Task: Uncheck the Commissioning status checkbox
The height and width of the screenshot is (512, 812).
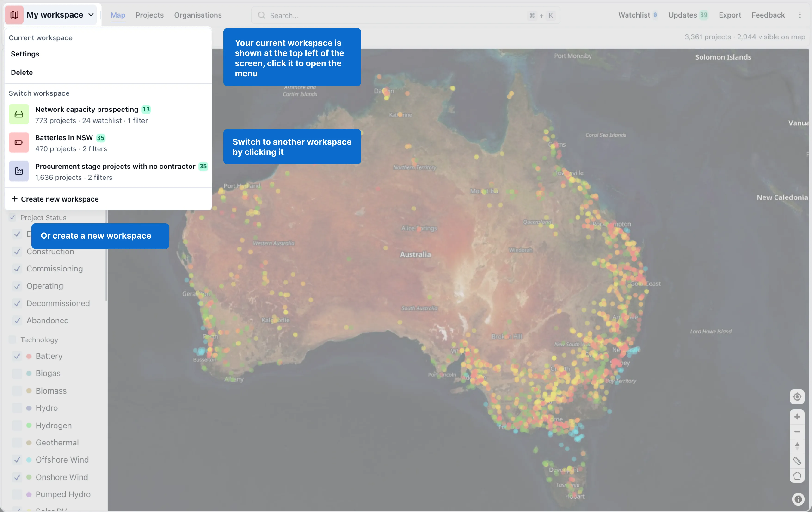Action: tap(17, 269)
